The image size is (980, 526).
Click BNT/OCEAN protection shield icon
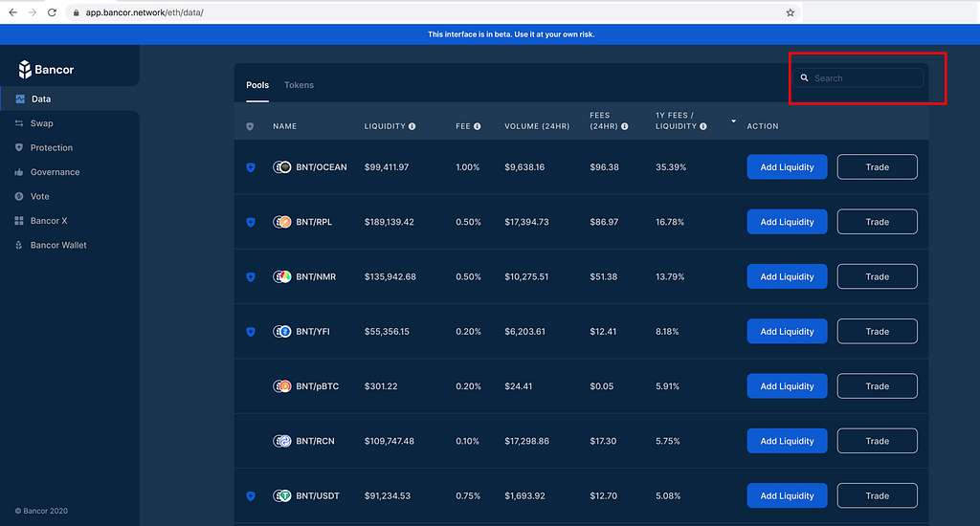point(251,167)
